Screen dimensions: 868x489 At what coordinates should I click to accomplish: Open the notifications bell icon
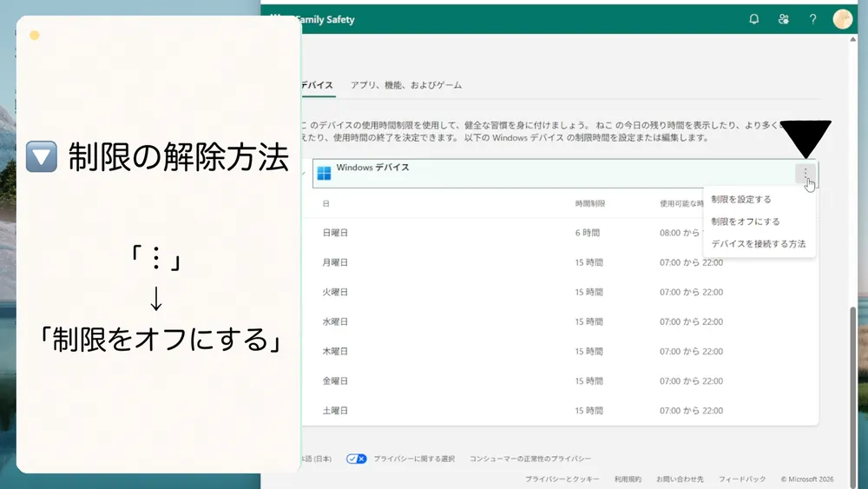click(x=754, y=19)
